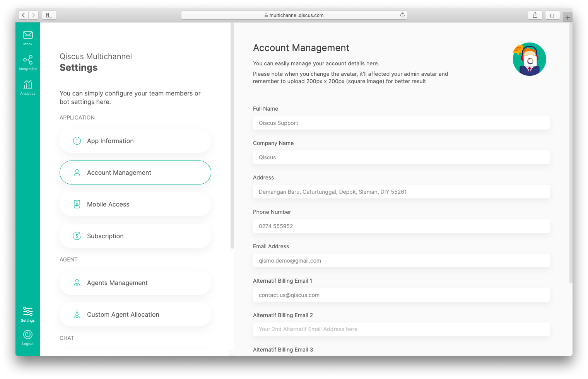Viewport: 588px width, 379px height.
Task: Click the App Information info icon
Action: (x=77, y=141)
